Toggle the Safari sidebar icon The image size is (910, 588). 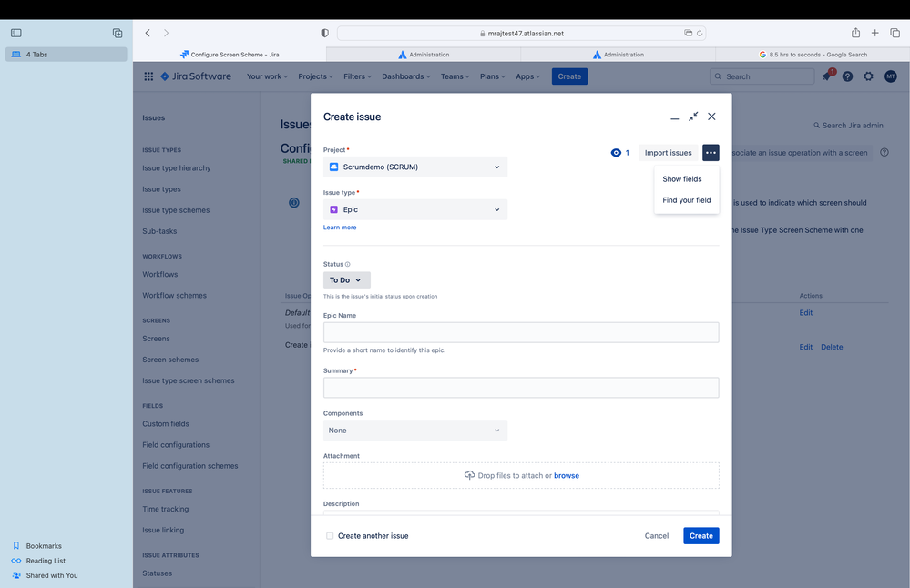click(x=16, y=33)
